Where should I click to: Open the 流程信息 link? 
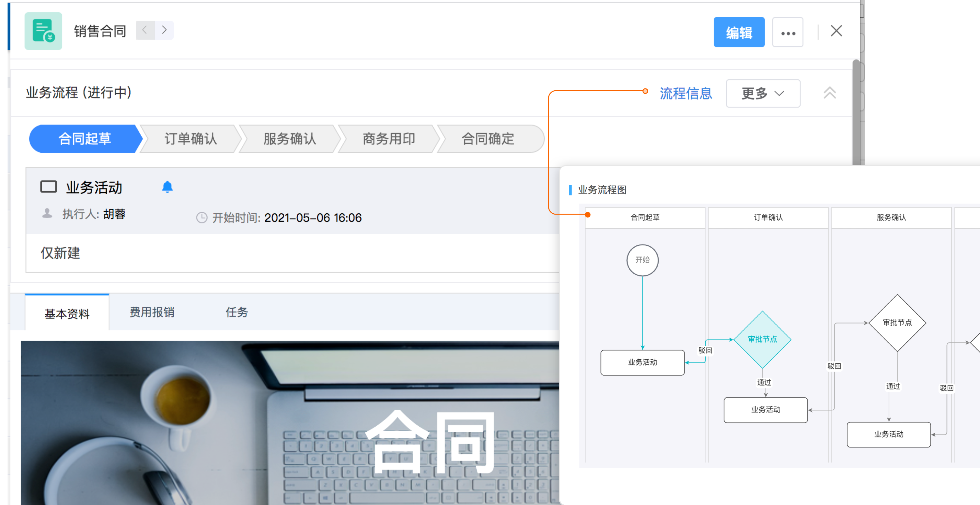685,93
